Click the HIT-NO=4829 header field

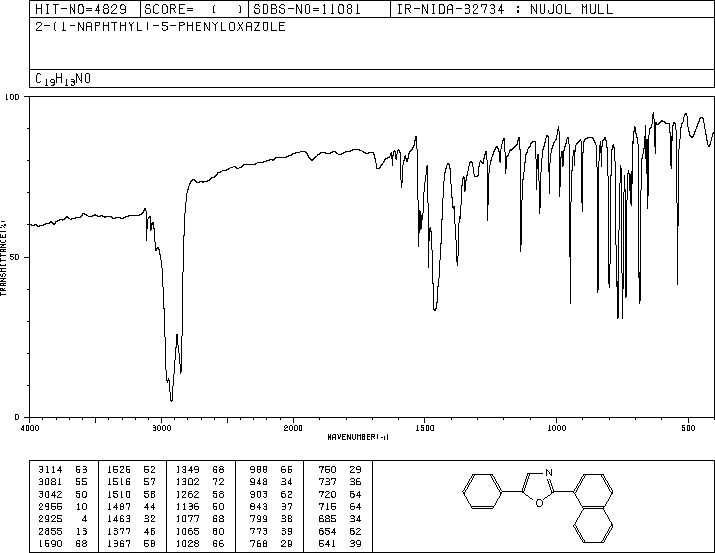pos(81,9)
